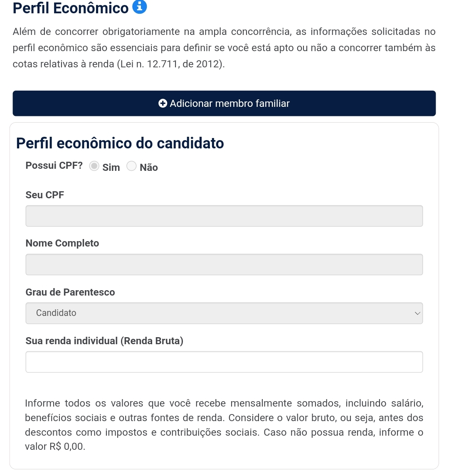This screenshot has height=476, width=449.
Task: Click the chevron arrow on the Candidato select
Action: 417,313
